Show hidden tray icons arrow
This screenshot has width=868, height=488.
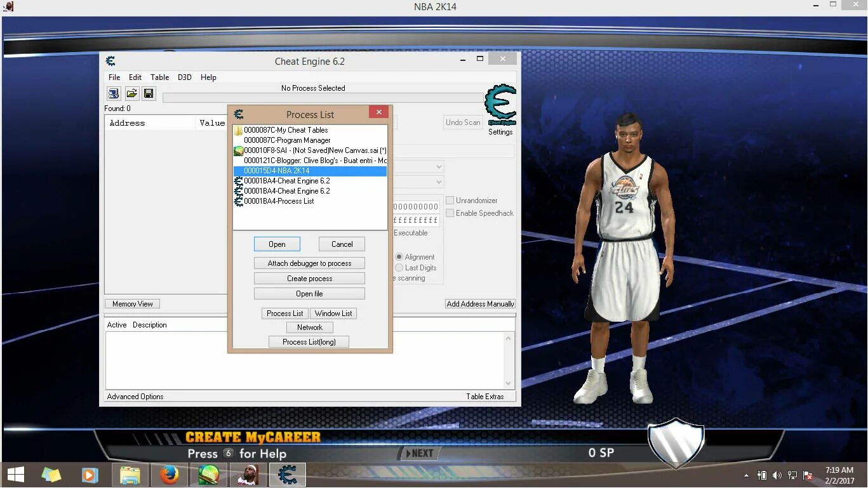(x=746, y=475)
